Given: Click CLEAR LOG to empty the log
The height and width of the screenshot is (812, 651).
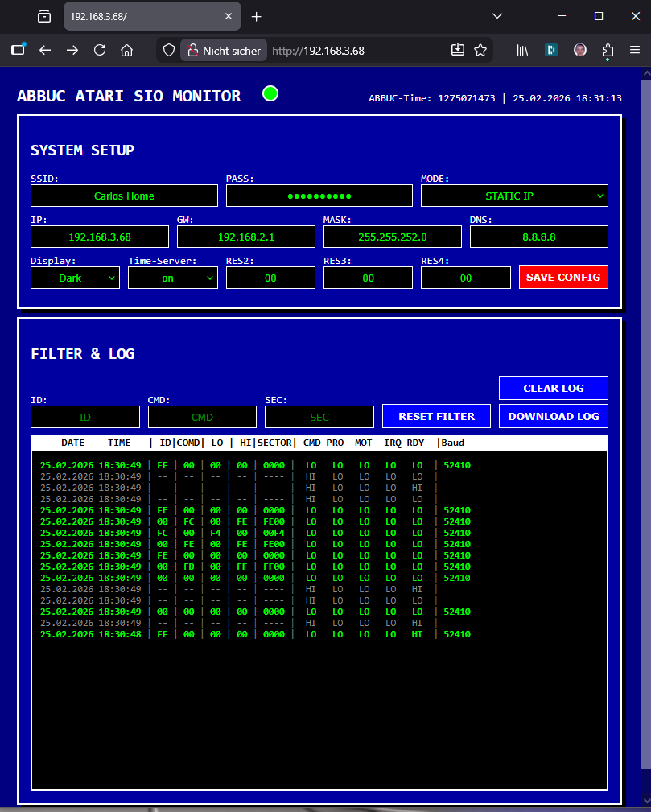Looking at the screenshot, I should pos(553,388).
